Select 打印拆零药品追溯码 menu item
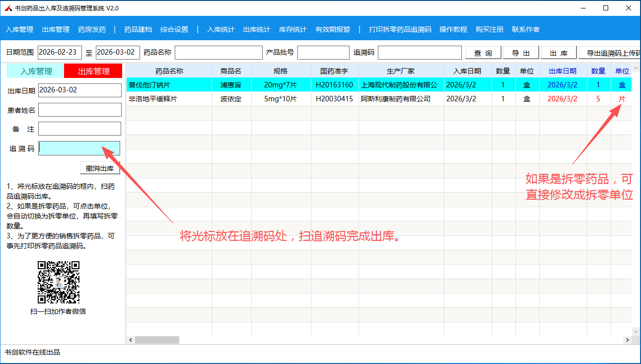This screenshot has width=641, height=364. coord(400,29)
